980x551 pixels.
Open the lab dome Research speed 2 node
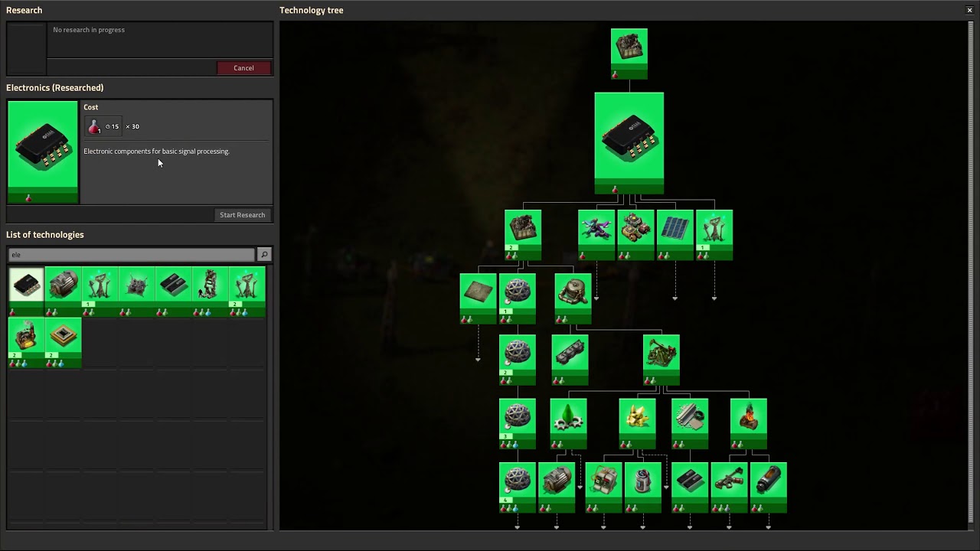coord(518,360)
